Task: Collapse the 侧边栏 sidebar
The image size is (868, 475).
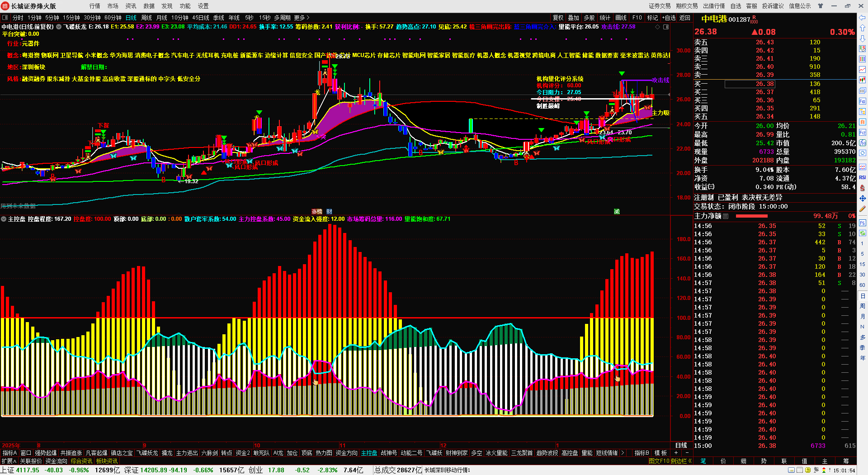Action: pyautogui.click(x=682, y=461)
